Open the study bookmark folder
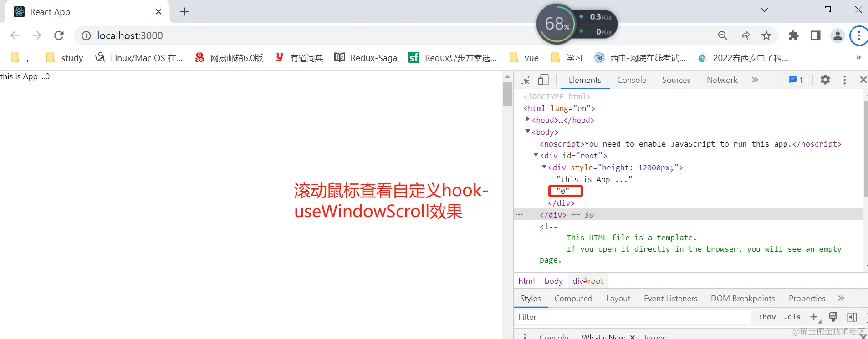 point(65,58)
